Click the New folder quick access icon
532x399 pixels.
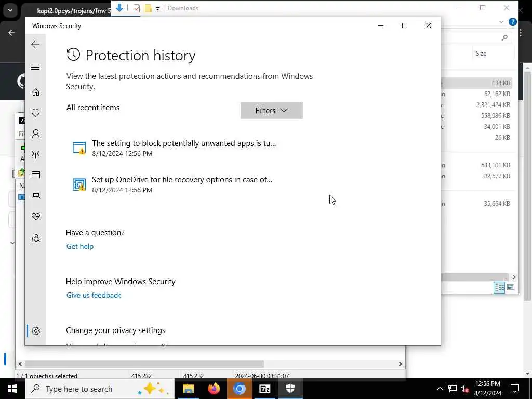[148, 8]
